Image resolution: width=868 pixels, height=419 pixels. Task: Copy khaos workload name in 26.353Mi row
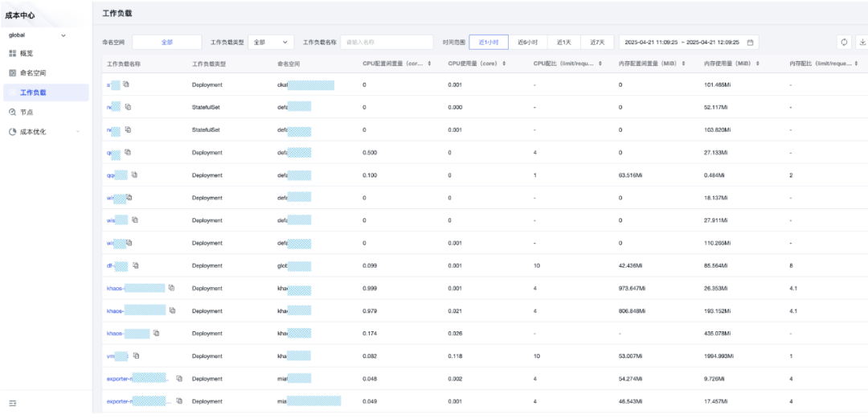point(172,288)
